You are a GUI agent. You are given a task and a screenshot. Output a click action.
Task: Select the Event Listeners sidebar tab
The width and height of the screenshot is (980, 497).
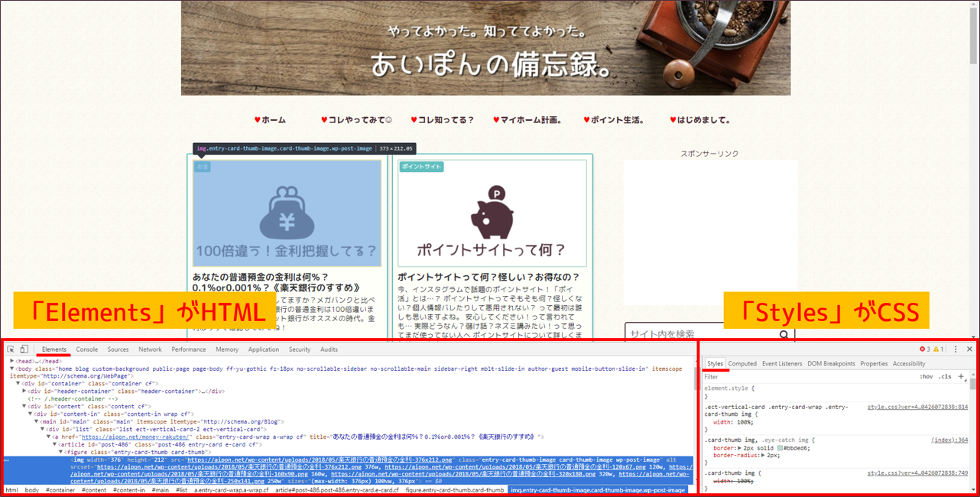coord(782,363)
